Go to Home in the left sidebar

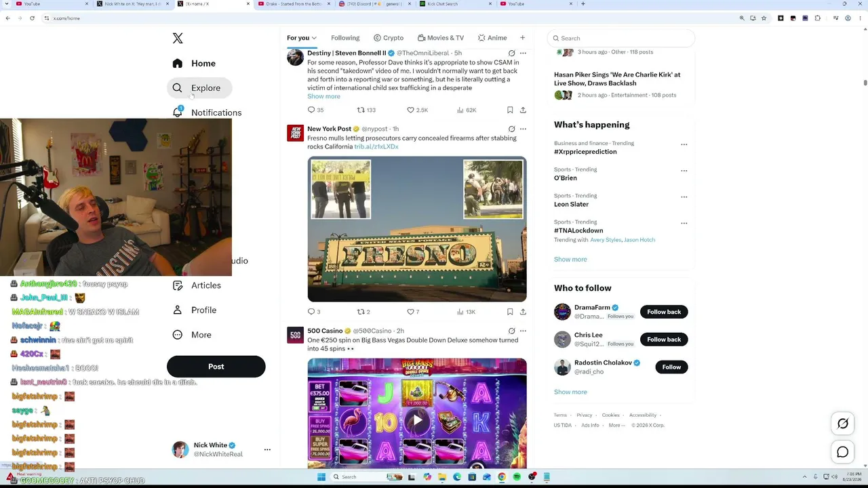[194, 63]
